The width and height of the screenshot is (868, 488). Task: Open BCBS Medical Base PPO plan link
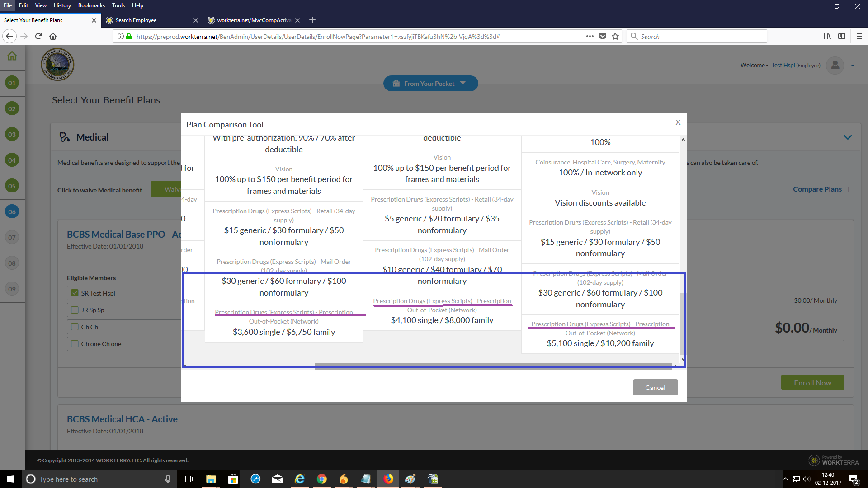pos(124,235)
